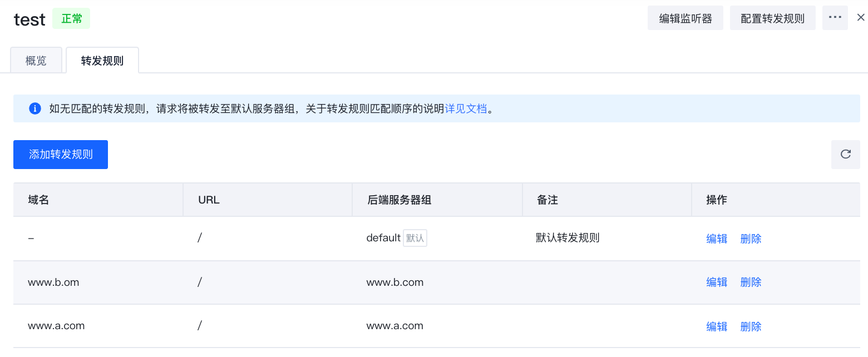Click the URL column header
Screen dimensions: 868x357
268,200
